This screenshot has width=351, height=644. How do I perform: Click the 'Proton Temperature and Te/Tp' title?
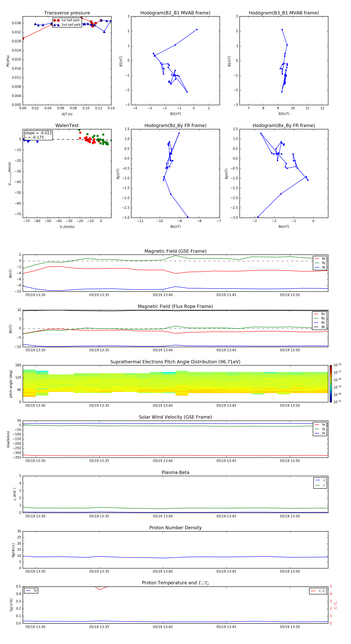175,583
